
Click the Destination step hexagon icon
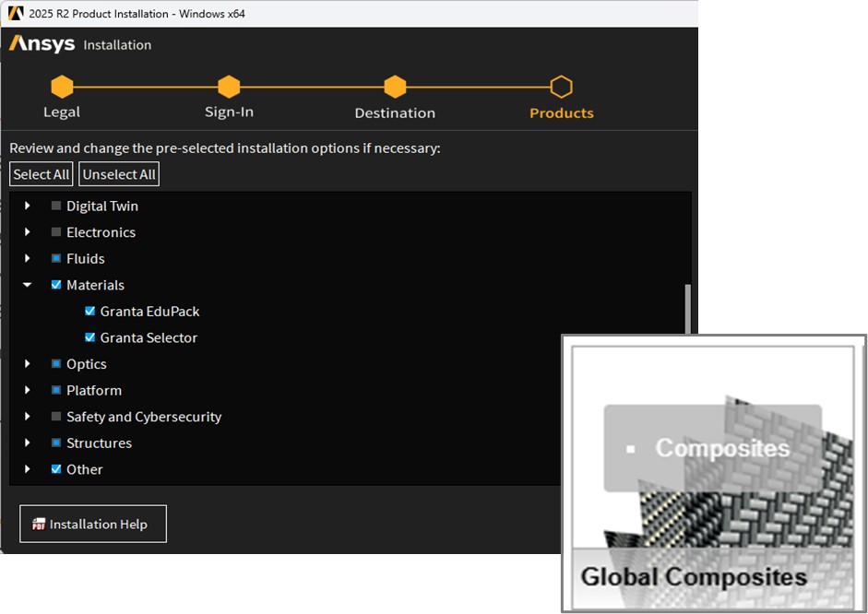[395, 88]
